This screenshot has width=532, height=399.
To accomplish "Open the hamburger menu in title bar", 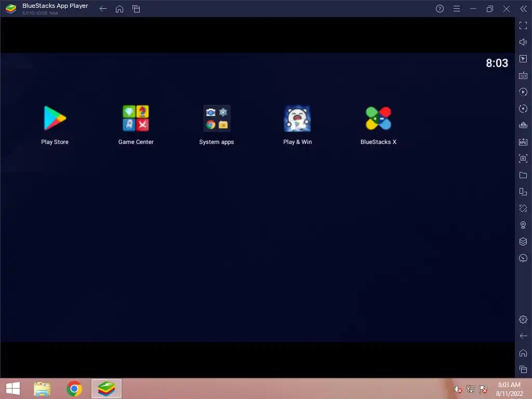I will 457,9.
